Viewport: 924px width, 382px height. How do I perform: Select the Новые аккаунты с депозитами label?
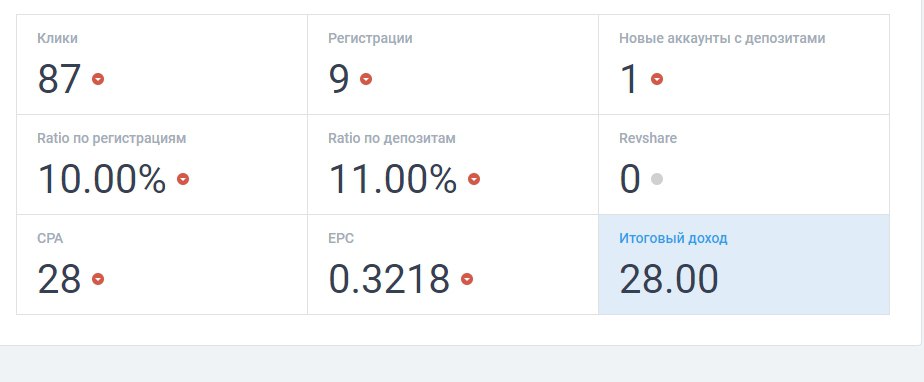722,38
